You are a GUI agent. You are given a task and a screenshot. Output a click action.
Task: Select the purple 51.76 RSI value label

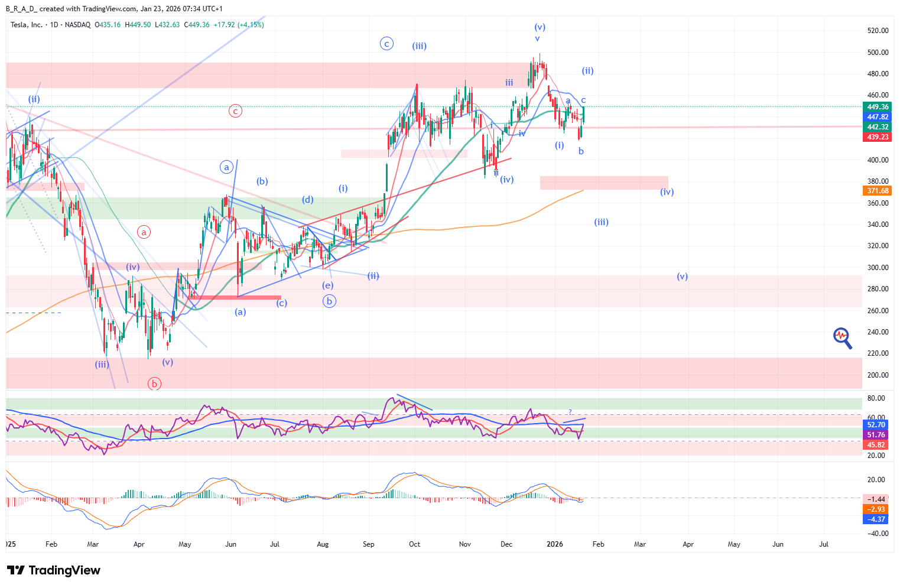pos(876,435)
